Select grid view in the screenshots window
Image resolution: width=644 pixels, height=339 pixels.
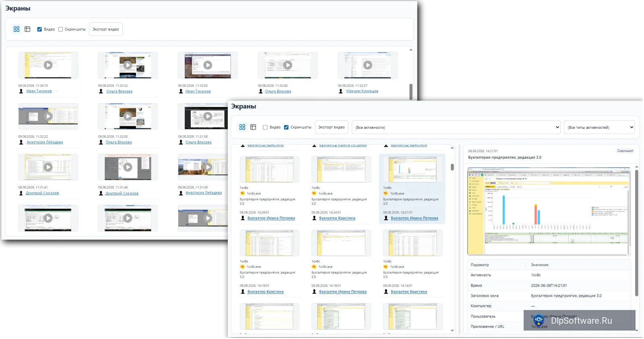tap(242, 127)
